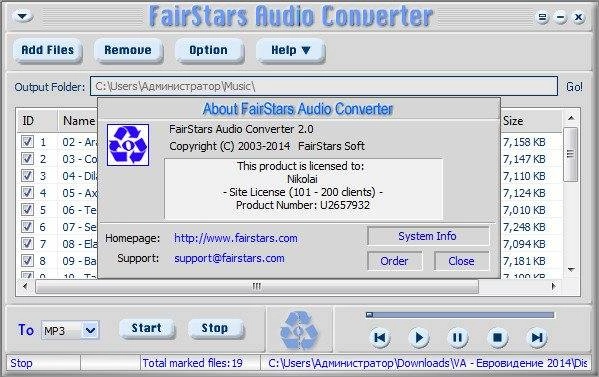This screenshot has width=599, height=377.
Task: Stop audio playback with square button
Action: [497, 338]
